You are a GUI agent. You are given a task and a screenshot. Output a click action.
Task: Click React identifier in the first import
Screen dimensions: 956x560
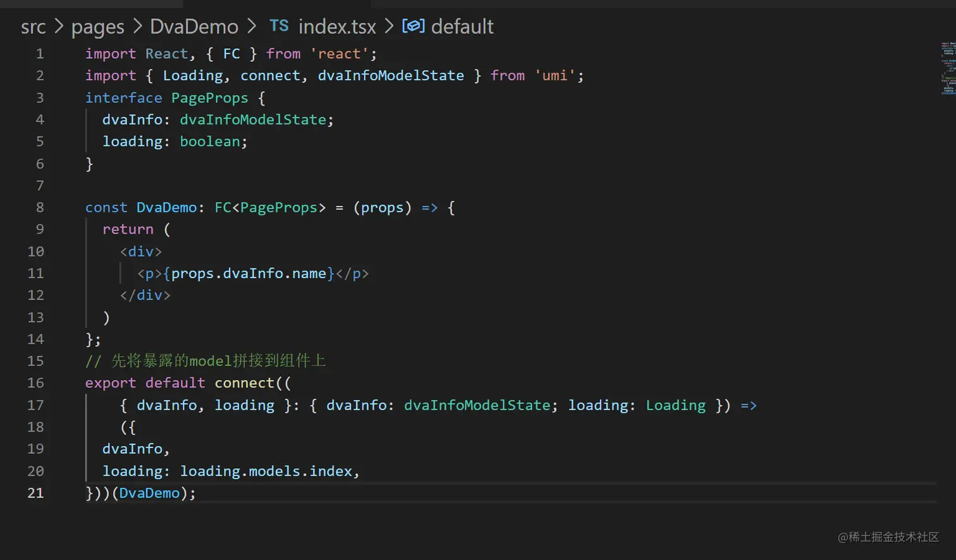click(167, 54)
